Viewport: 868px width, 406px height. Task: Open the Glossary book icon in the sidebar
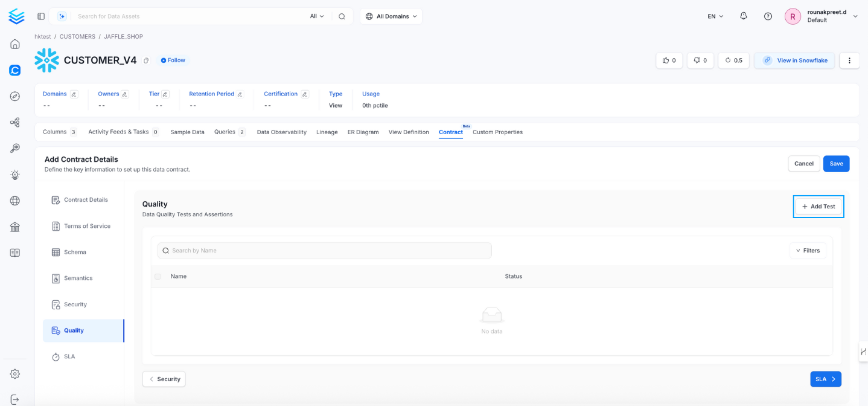tap(15, 253)
